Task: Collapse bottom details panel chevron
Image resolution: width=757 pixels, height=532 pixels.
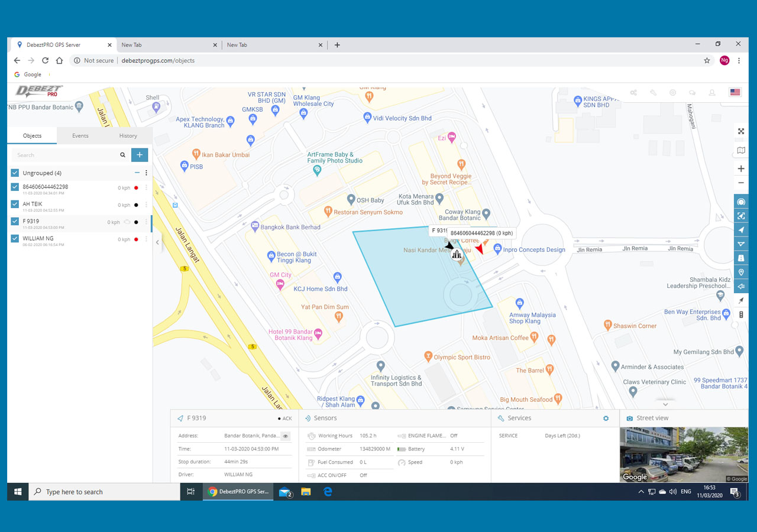Action: [x=665, y=405]
